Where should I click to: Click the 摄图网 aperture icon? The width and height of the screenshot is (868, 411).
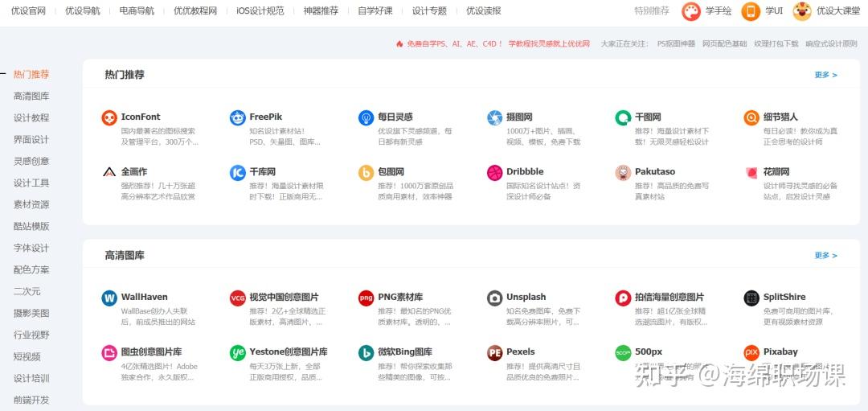pyautogui.click(x=494, y=117)
